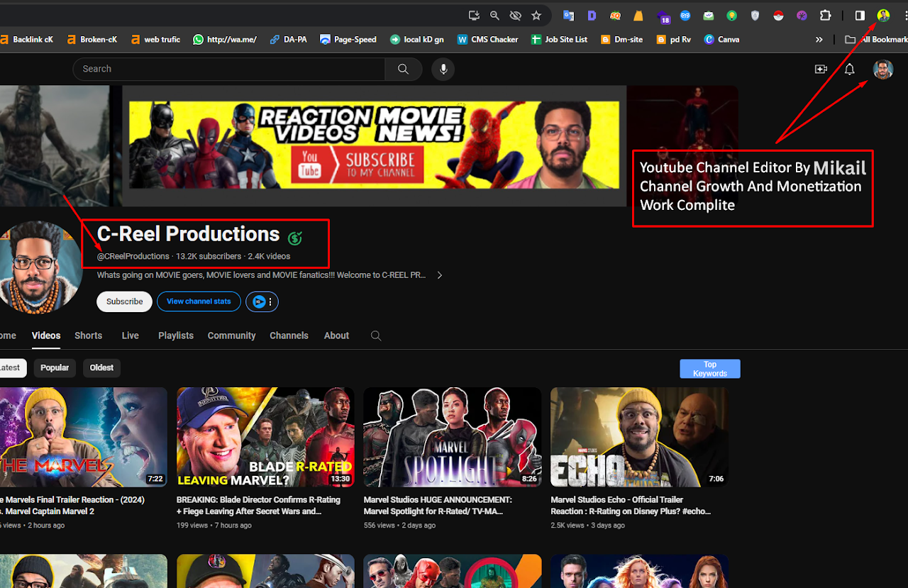
Task: Open the Playlists tab
Action: pos(176,335)
